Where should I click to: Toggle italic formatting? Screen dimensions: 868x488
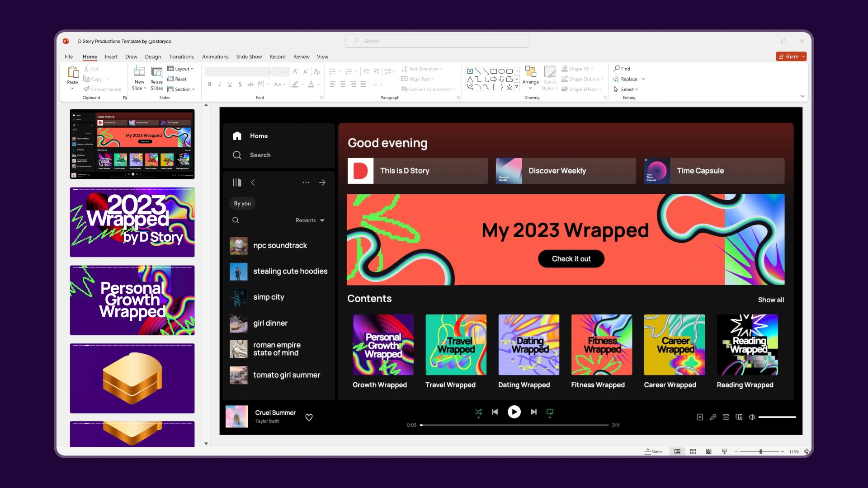point(220,84)
